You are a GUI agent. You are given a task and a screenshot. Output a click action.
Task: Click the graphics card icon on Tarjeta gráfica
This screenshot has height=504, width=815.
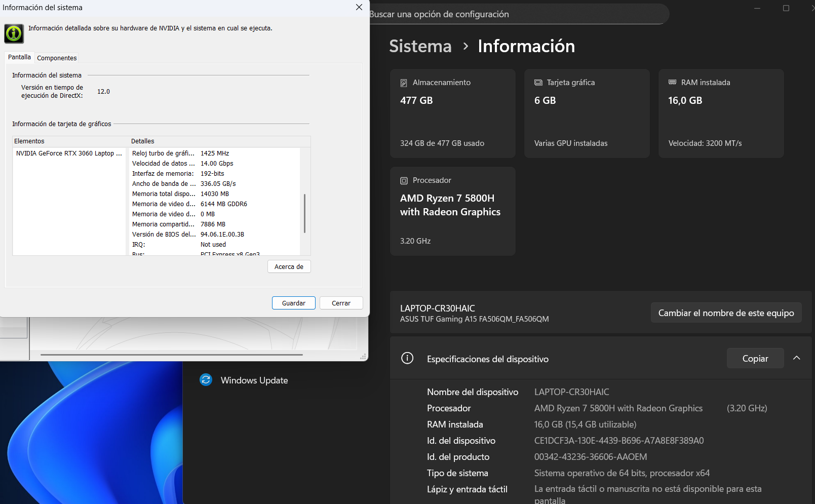pos(537,82)
